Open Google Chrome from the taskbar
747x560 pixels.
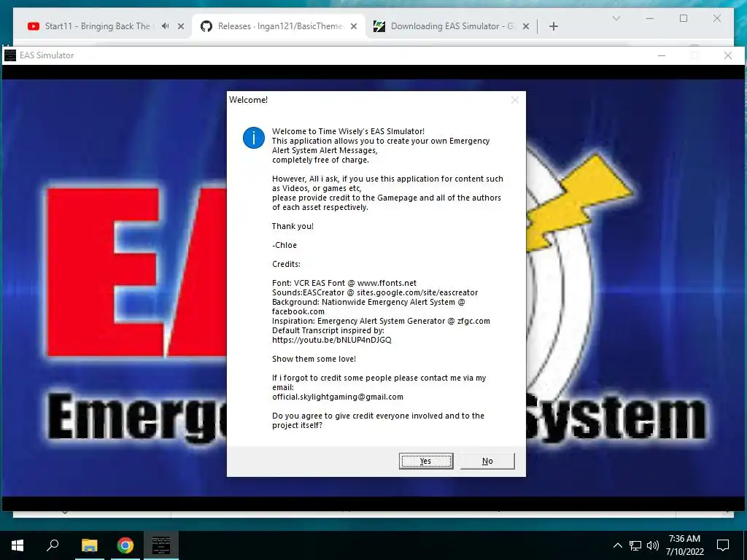point(125,545)
